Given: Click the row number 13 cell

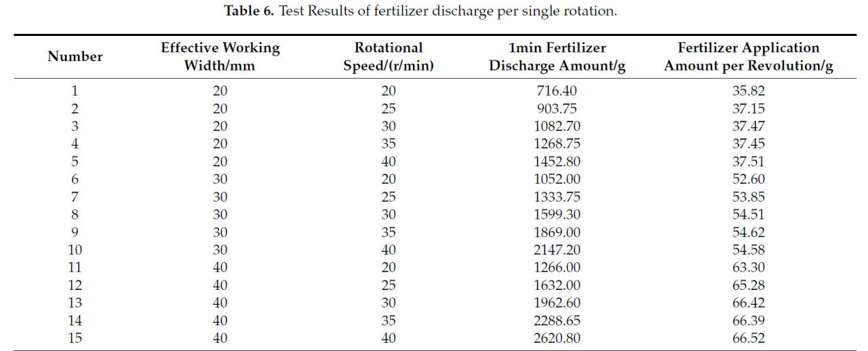Looking at the screenshot, I should pos(75,303).
